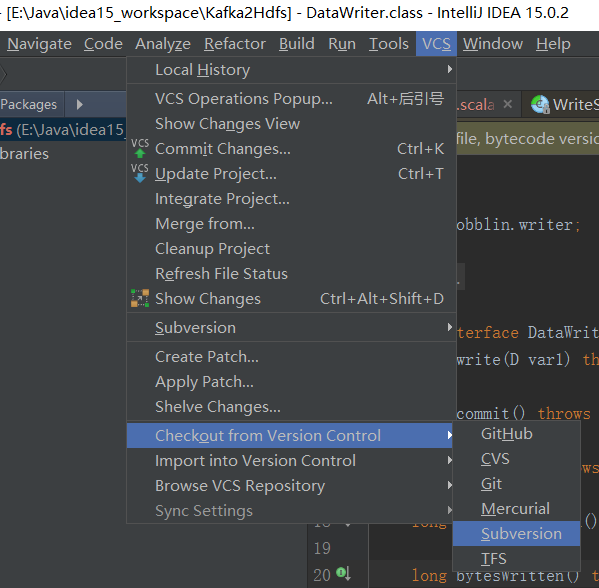The height and width of the screenshot is (588, 599).
Task: Select project root E:\Java\idea15 tree row
Action: [x=63, y=130]
